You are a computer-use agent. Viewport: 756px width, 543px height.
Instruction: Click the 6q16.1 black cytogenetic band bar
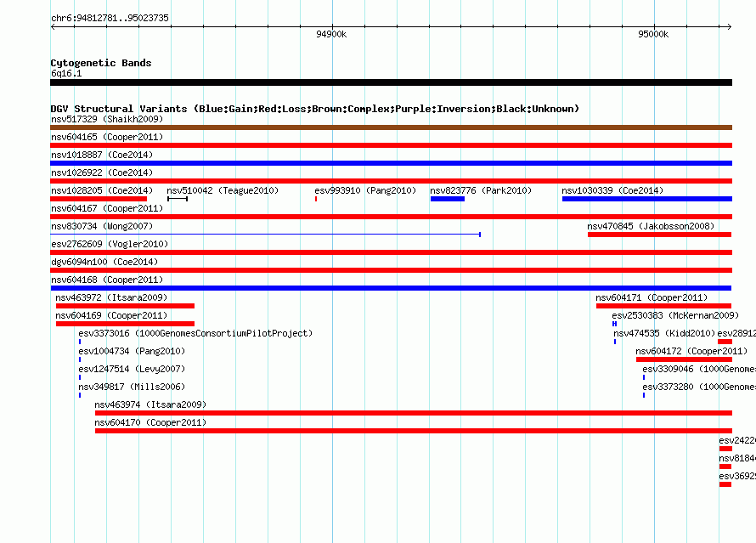[391, 82]
